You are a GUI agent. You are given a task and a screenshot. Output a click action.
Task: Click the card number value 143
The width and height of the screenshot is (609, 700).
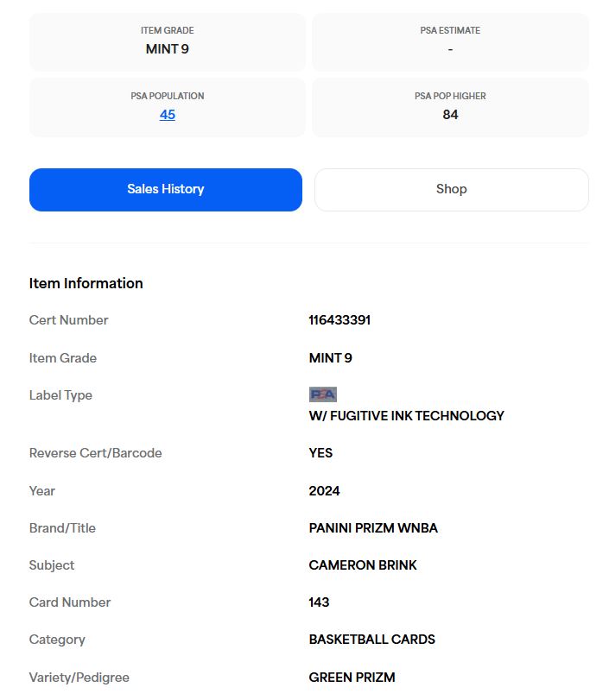click(x=319, y=602)
